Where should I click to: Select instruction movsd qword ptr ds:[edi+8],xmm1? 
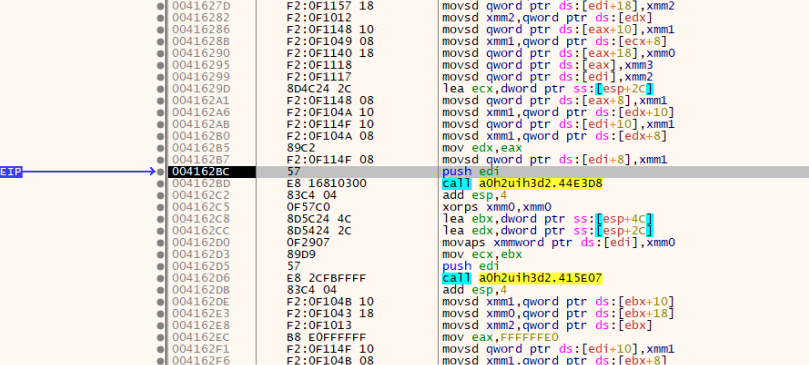[555, 160]
